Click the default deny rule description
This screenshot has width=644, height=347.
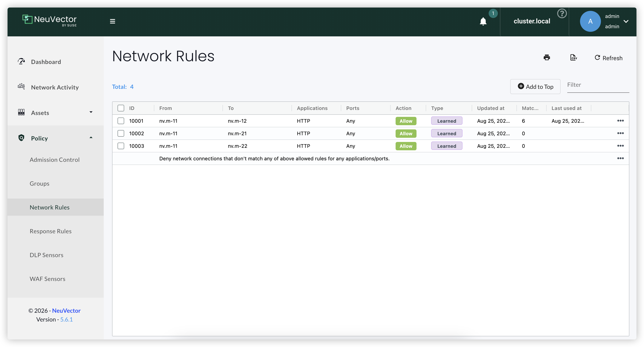[274, 158]
